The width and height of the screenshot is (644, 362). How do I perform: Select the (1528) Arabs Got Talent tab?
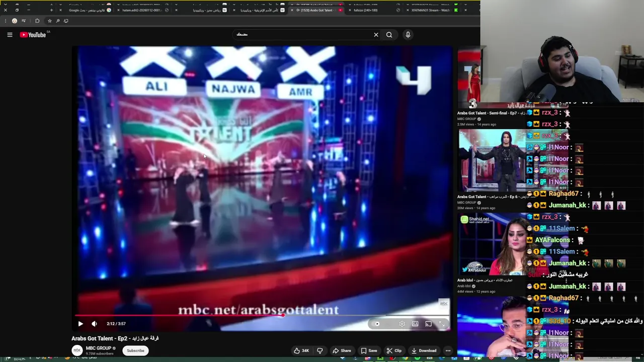pos(317,10)
